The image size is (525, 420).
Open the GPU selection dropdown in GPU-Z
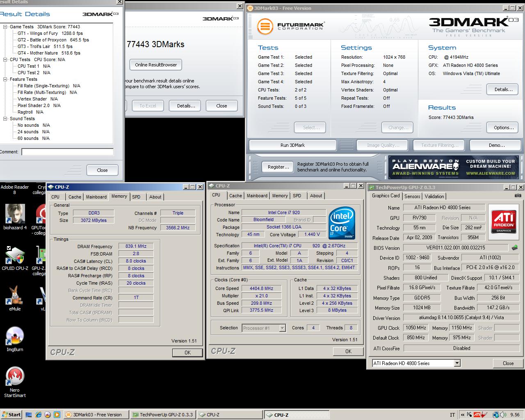tap(457, 363)
